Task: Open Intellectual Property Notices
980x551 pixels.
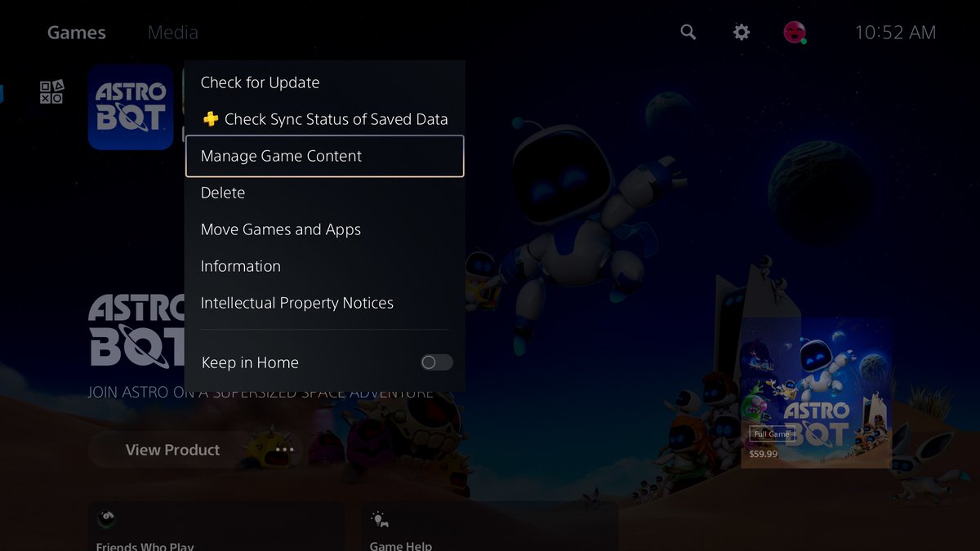Action: [x=296, y=302]
